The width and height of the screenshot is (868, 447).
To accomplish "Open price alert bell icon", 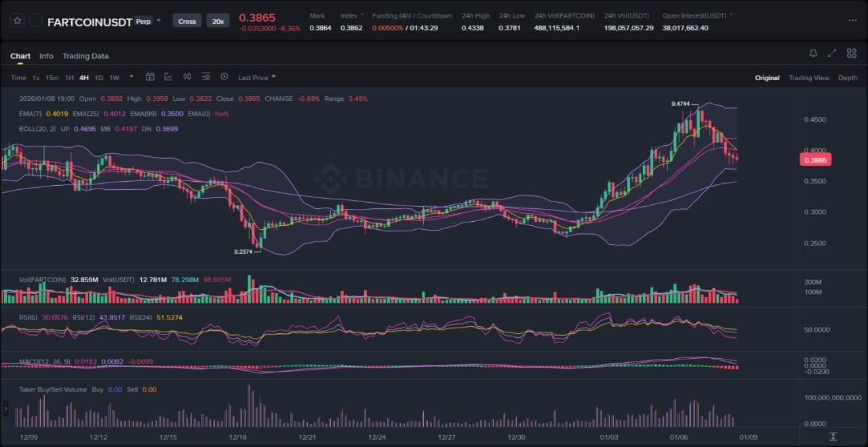I will 813,53.
